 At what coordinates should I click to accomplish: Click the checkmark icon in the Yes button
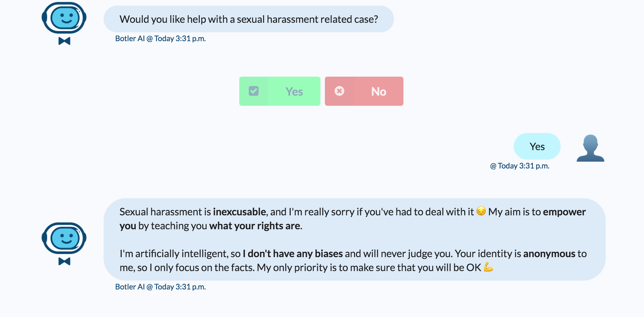click(253, 91)
